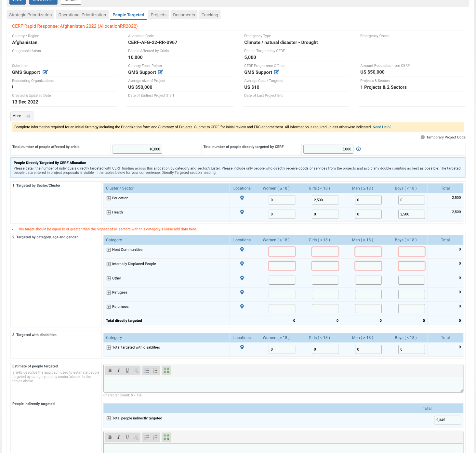Open locations pin for Health sector

[242, 212]
